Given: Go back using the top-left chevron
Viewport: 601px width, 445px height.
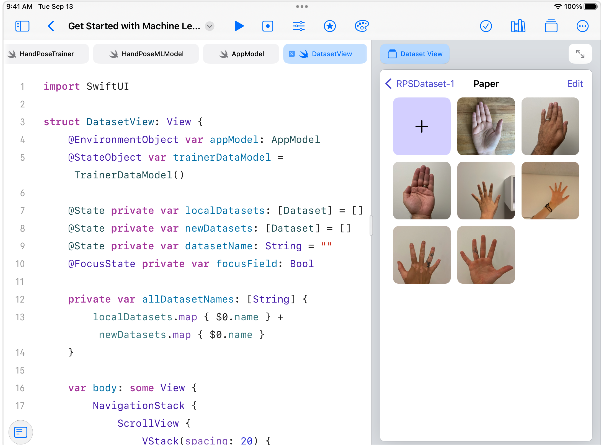Looking at the screenshot, I should [51, 26].
